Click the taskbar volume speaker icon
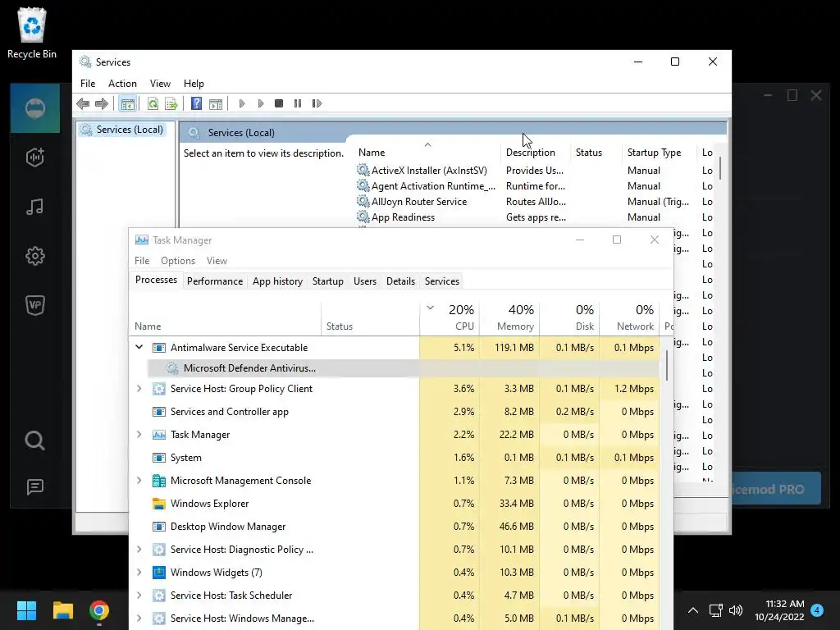840x630 pixels. [x=736, y=609]
